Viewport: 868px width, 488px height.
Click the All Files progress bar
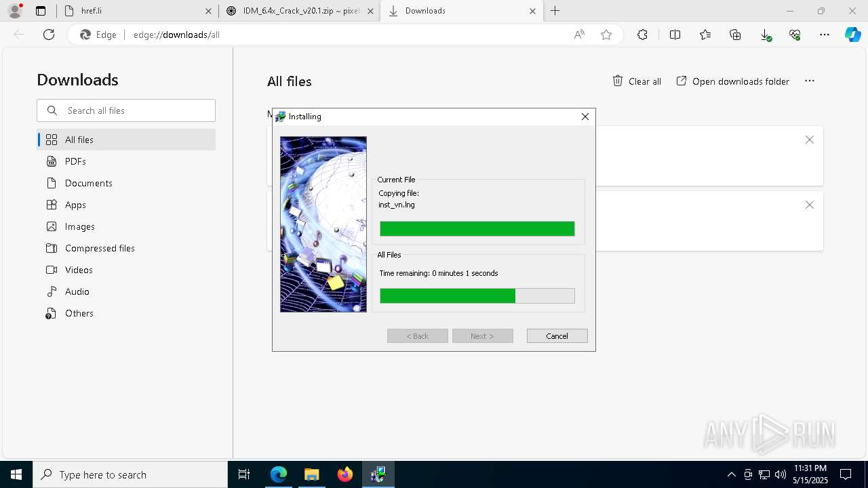[x=477, y=296]
